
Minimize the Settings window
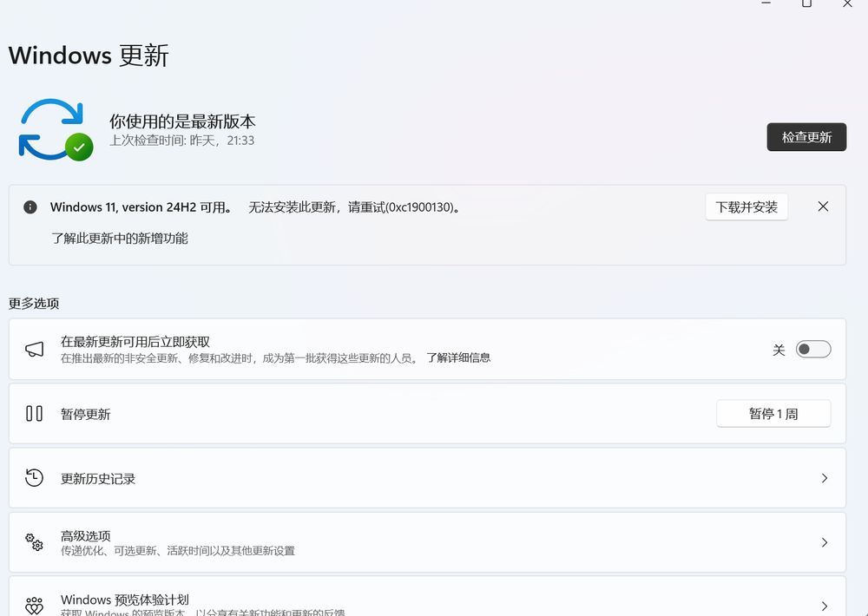(x=766, y=3)
